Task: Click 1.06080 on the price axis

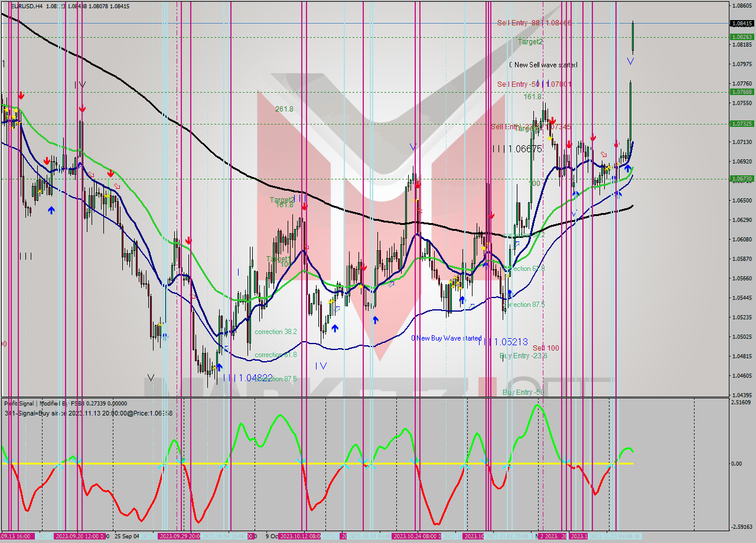Action: (x=741, y=239)
